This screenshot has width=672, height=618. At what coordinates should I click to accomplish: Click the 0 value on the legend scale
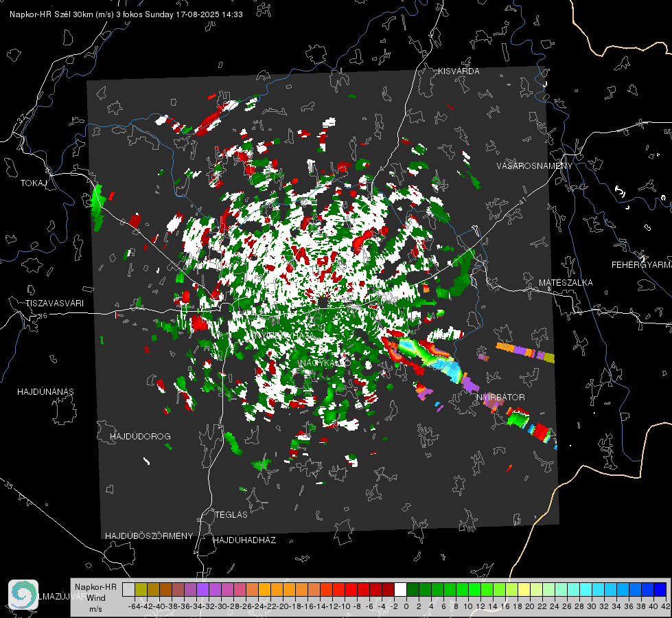click(x=406, y=606)
